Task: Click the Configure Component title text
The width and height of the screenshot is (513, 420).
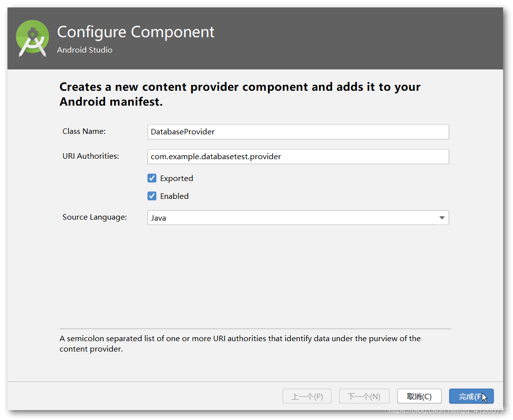Action: click(x=136, y=32)
